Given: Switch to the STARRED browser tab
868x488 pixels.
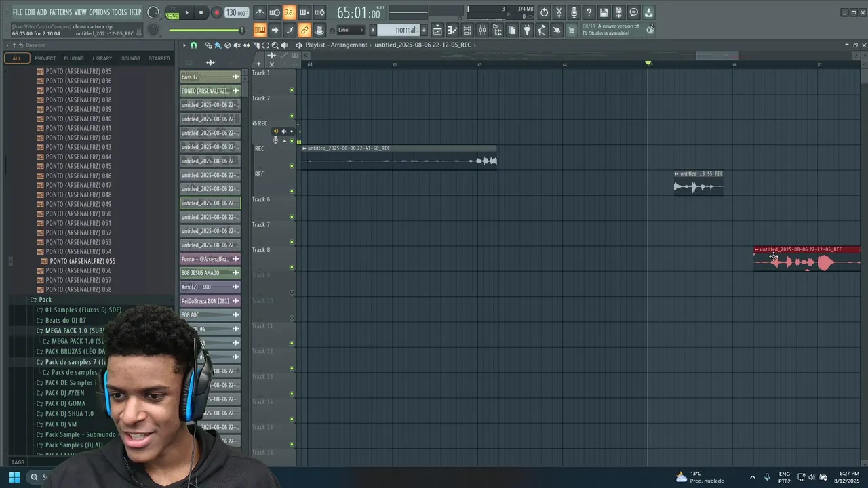Looking at the screenshot, I should click(159, 58).
